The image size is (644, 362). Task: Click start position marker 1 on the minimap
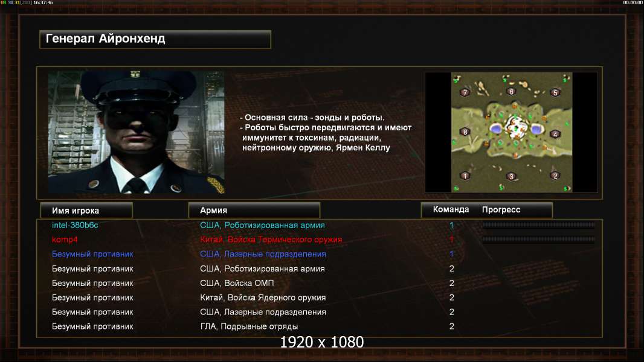[x=465, y=176]
